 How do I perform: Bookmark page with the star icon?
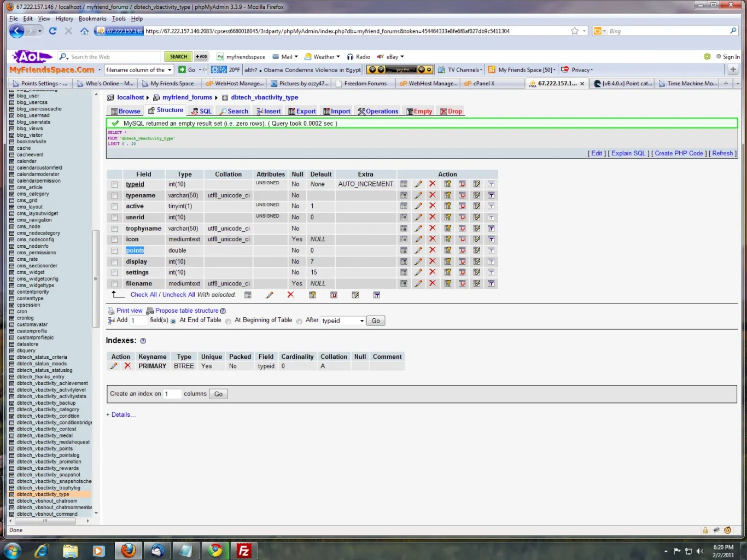(575, 31)
